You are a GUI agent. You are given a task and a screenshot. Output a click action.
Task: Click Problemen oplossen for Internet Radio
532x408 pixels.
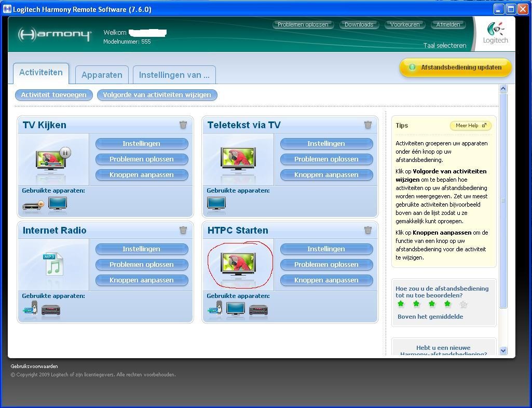[x=142, y=264]
